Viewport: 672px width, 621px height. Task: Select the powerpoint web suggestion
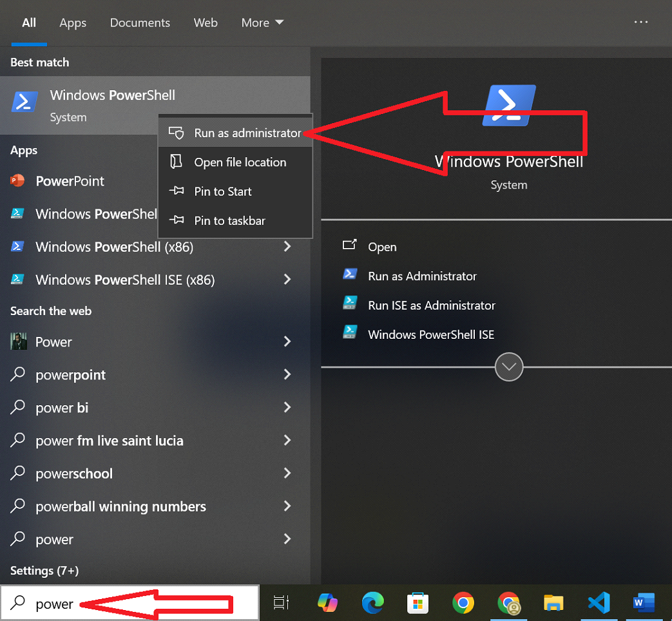155,374
